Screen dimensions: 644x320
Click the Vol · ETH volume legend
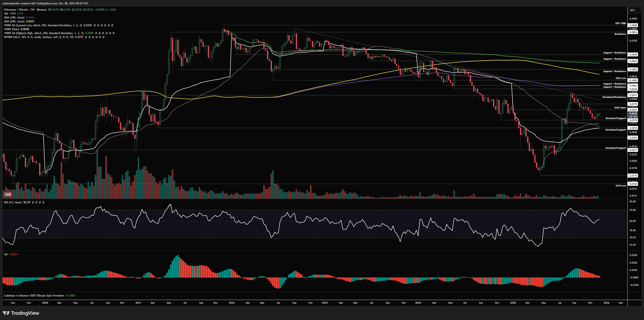(x=10, y=14)
